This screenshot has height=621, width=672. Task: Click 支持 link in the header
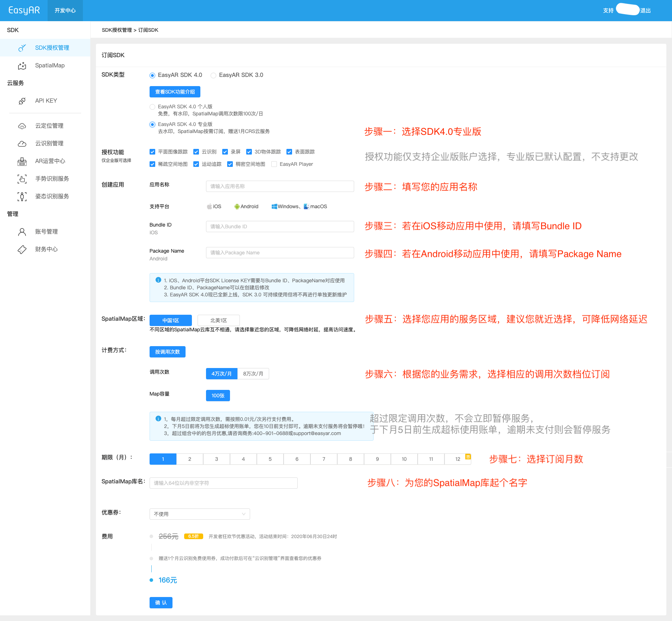tap(608, 11)
